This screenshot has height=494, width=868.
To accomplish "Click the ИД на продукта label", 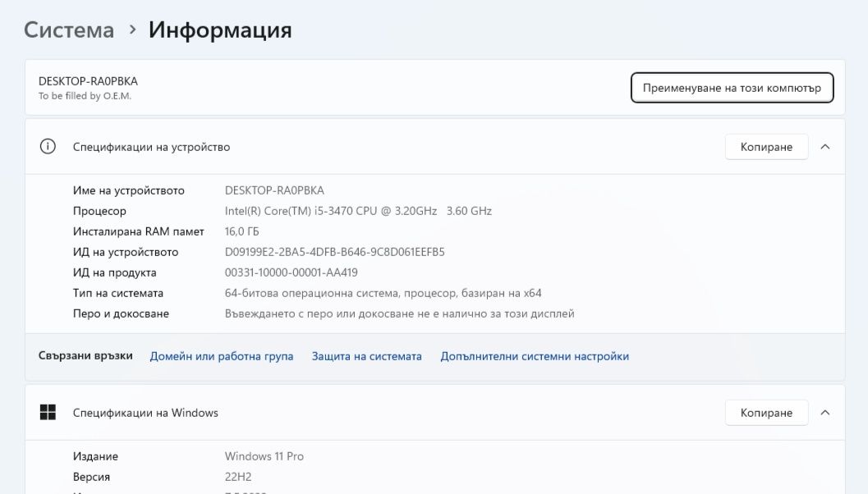I will 115,272.
